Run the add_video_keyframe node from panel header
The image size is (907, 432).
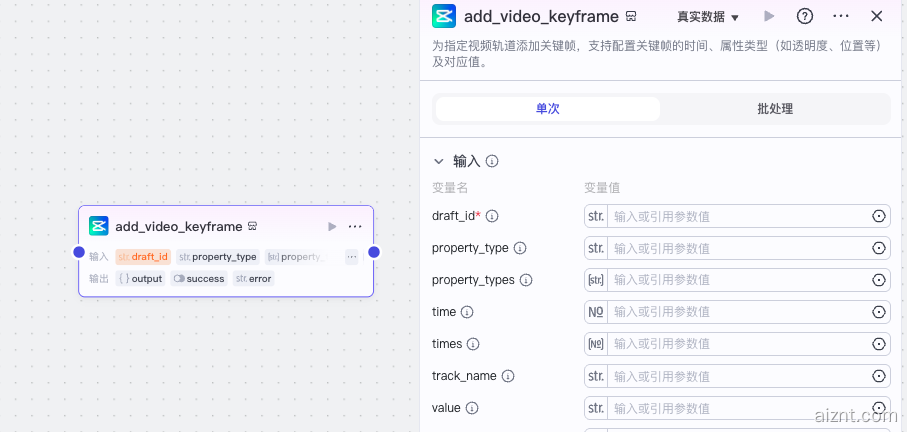coord(769,16)
